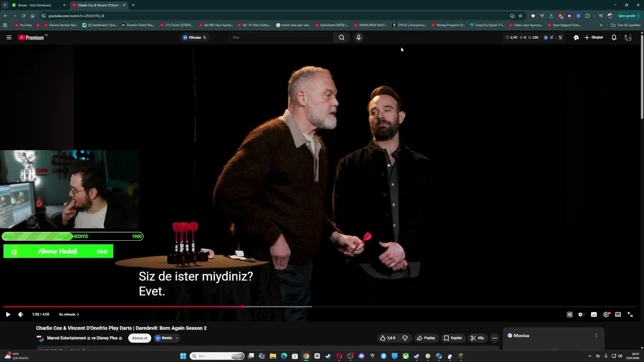Open Monica panel options three dots
644x362 pixels.
tap(596, 335)
